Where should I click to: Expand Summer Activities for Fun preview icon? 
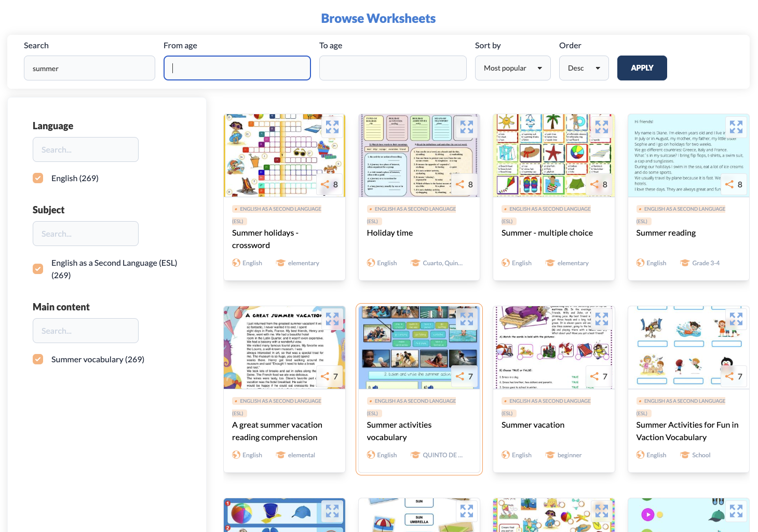(x=736, y=319)
